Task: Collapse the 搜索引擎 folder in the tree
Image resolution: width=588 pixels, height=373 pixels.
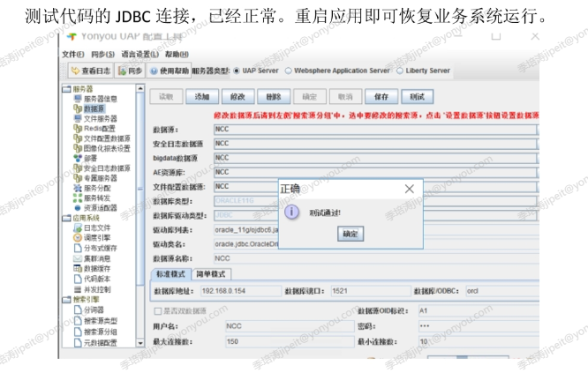Action: [66, 300]
